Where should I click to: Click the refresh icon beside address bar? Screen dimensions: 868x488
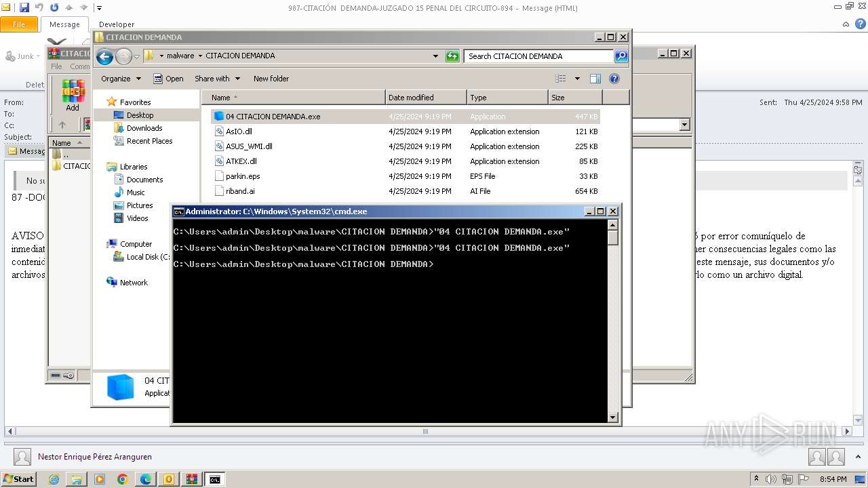[452, 56]
